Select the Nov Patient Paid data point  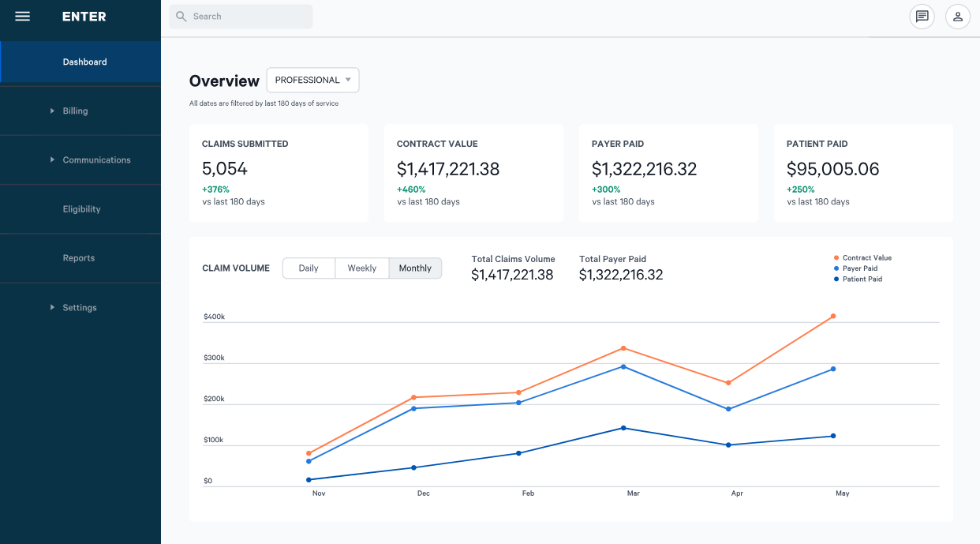(x=309, y=480)
